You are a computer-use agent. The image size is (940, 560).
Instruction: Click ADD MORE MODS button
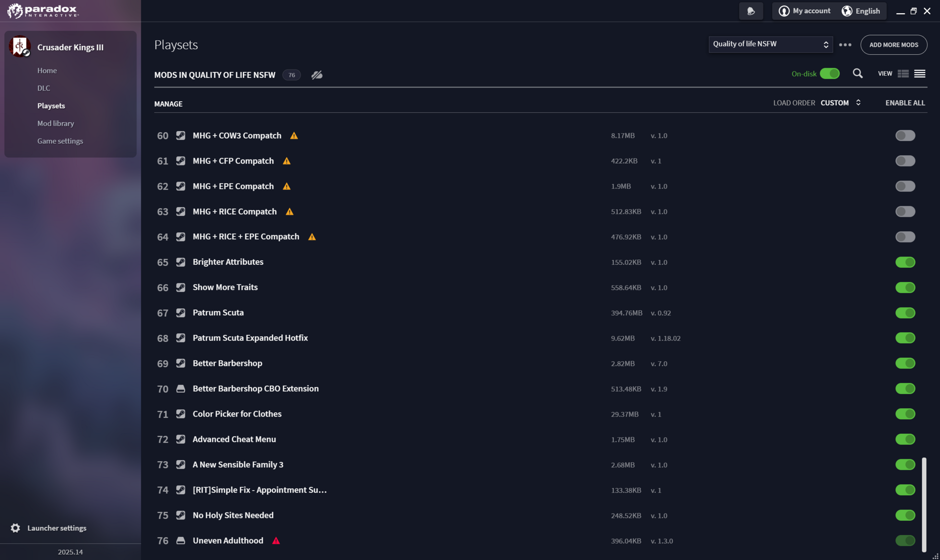893,45
